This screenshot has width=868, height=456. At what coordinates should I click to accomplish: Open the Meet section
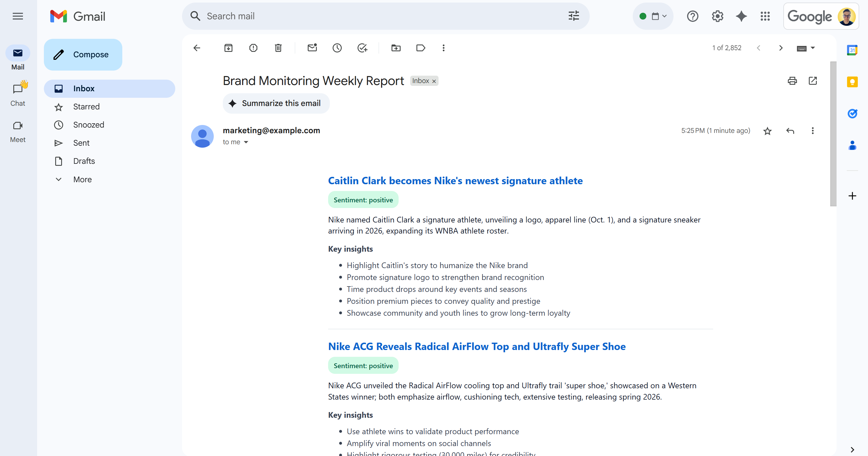pos(18,131)
